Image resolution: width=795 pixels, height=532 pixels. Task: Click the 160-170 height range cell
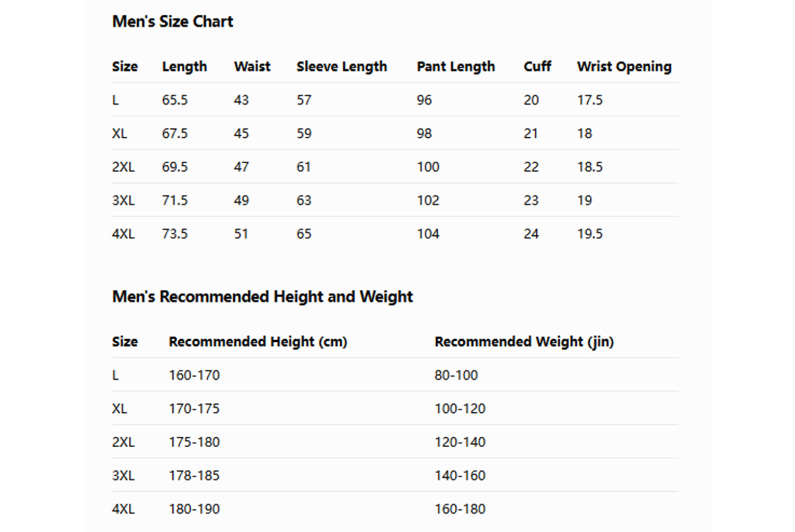(x=194, y=375)
